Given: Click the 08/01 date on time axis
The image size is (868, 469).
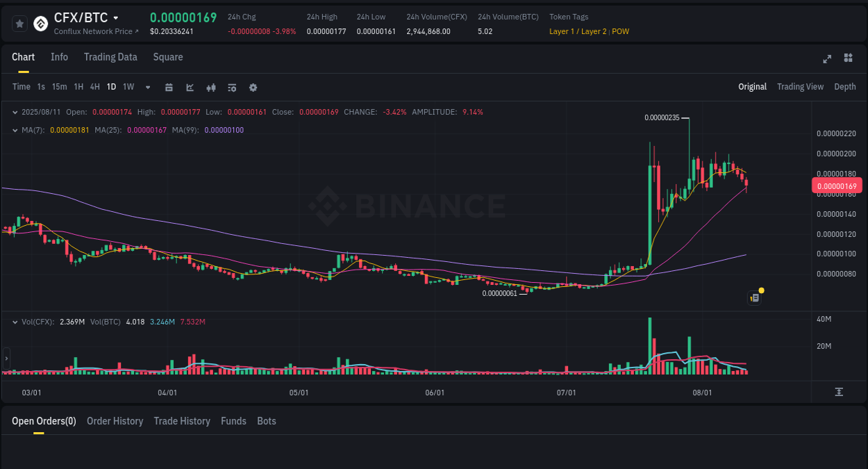Looking at the screenshot, I should click(703, 393).
